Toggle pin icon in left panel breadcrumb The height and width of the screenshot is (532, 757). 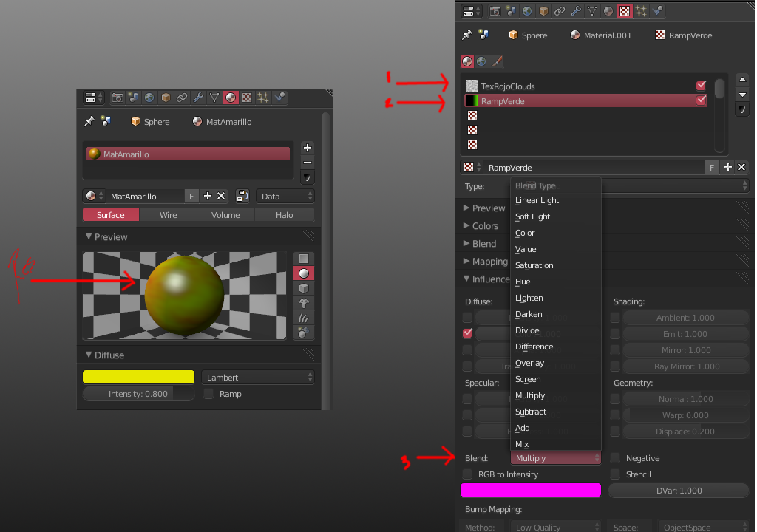click(89, 121)
